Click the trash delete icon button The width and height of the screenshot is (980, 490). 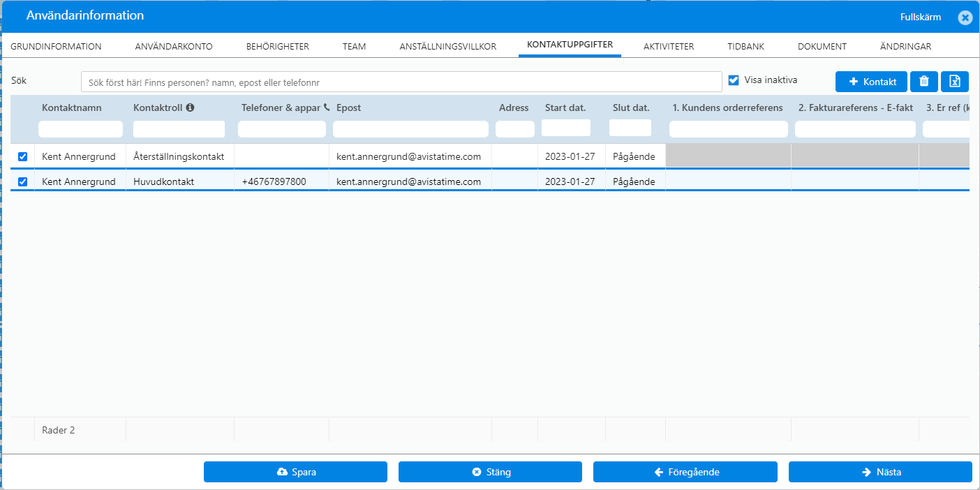(924, 82)
